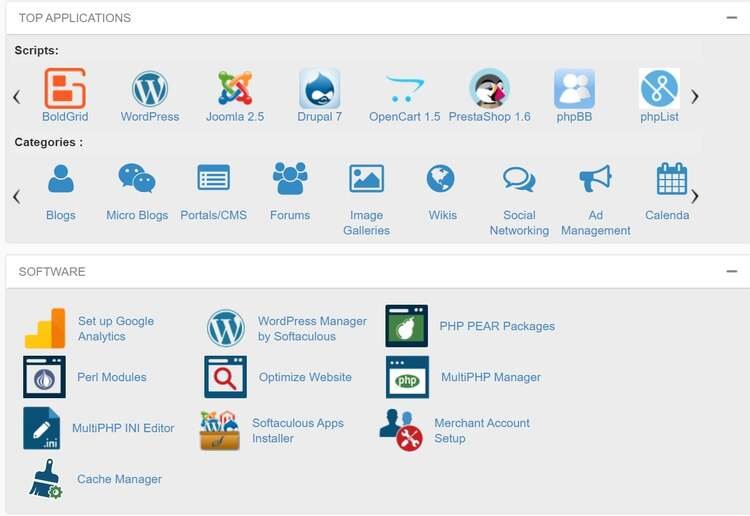Image resolution: width=750 pixels, height=516 pixels.
Task: Collapse the Top Applications panel
Action: coord(731,18)
